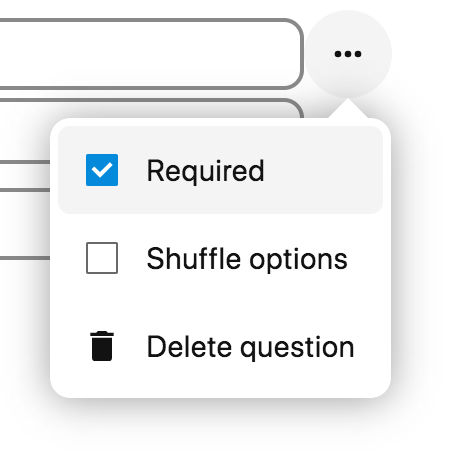Click the Required text label
Image resolution: width=472 pixels, height=452 pixels.
(206, 171)
